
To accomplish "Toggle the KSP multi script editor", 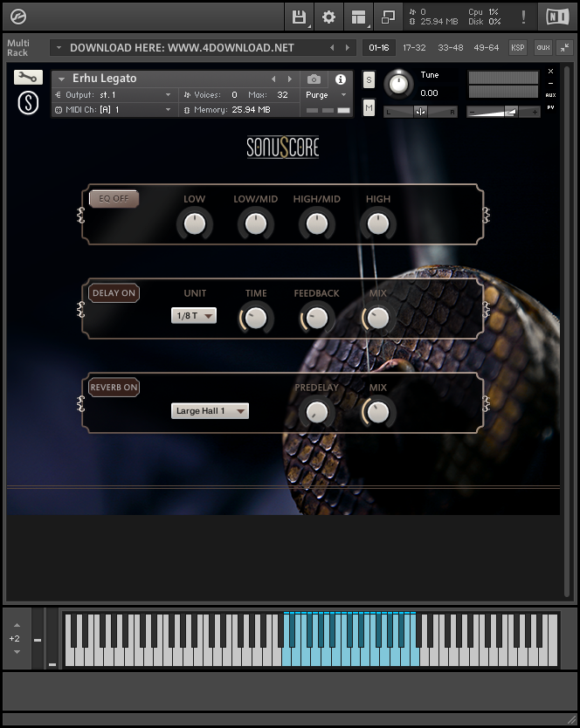I will point(518,47).
